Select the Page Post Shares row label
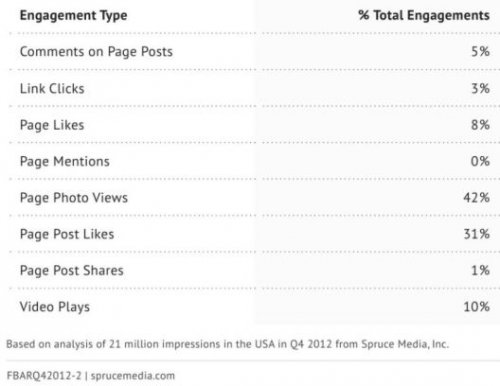 [72, 271]
